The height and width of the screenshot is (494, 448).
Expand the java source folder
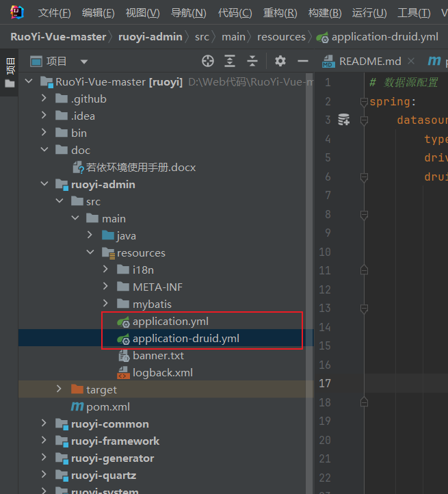tap(90, 235)
